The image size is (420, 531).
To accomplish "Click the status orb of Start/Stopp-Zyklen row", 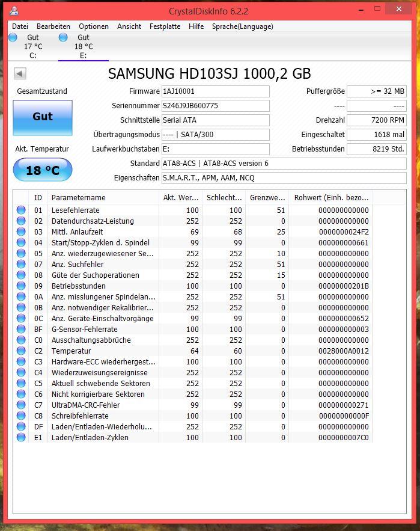I will 21,242.
